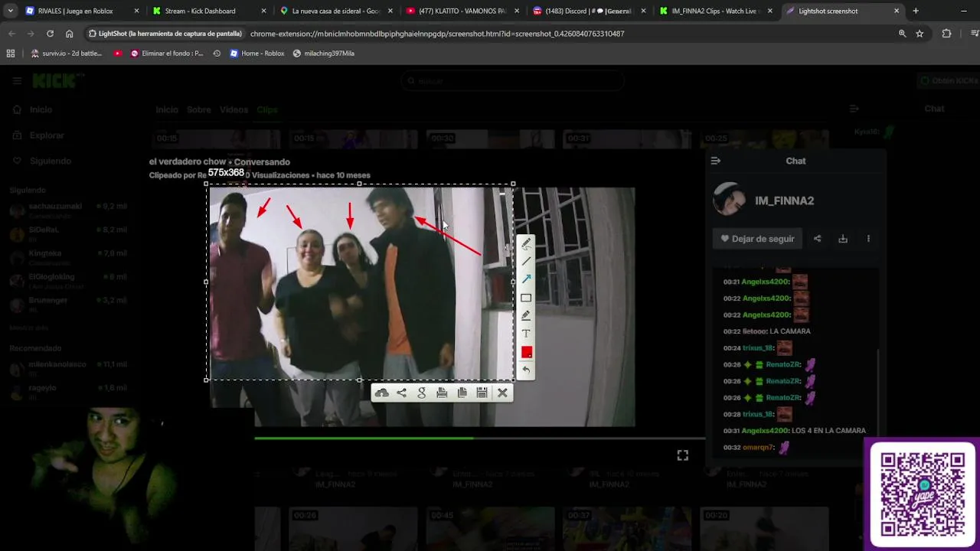Copy screenshot to clipboard
This screenshot has height=551, width=980.
click(x=462, y=393)
